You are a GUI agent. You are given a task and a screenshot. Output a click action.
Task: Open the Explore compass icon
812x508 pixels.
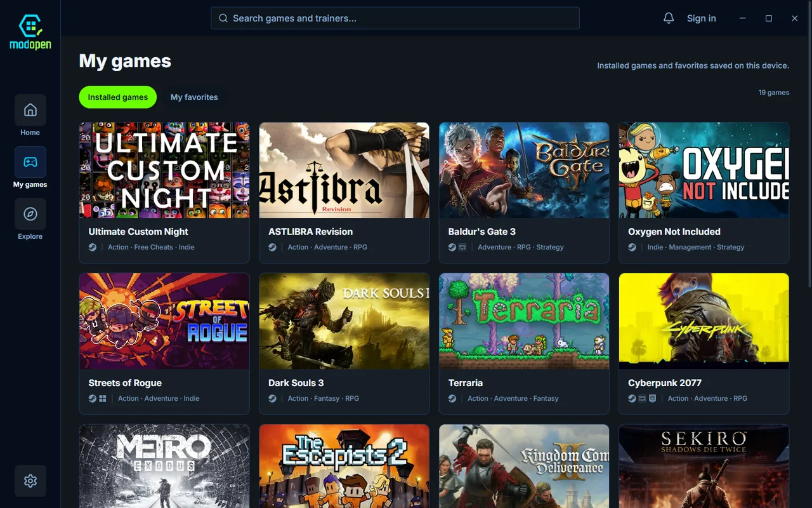pyautogui.click(x=30, y=214)
